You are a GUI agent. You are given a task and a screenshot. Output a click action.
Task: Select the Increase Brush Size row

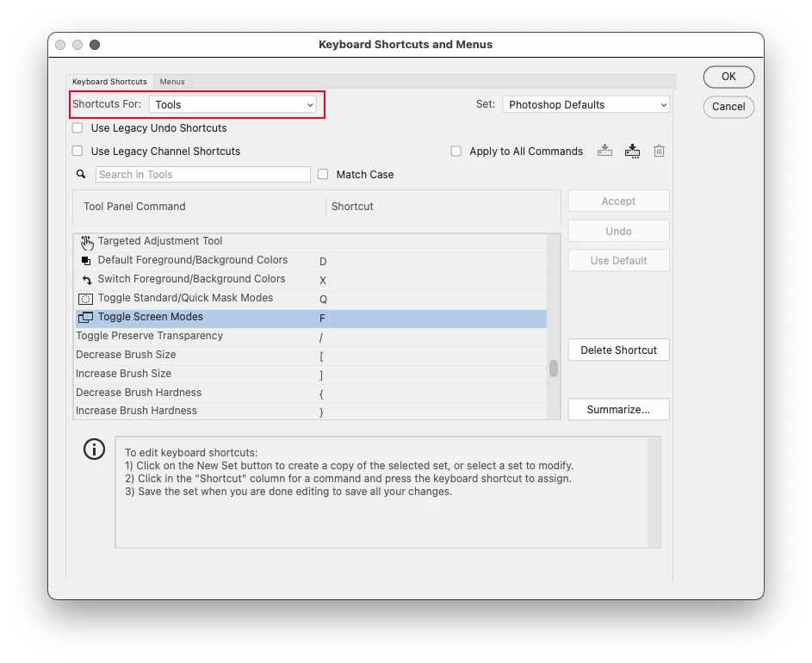pos(311,375)
